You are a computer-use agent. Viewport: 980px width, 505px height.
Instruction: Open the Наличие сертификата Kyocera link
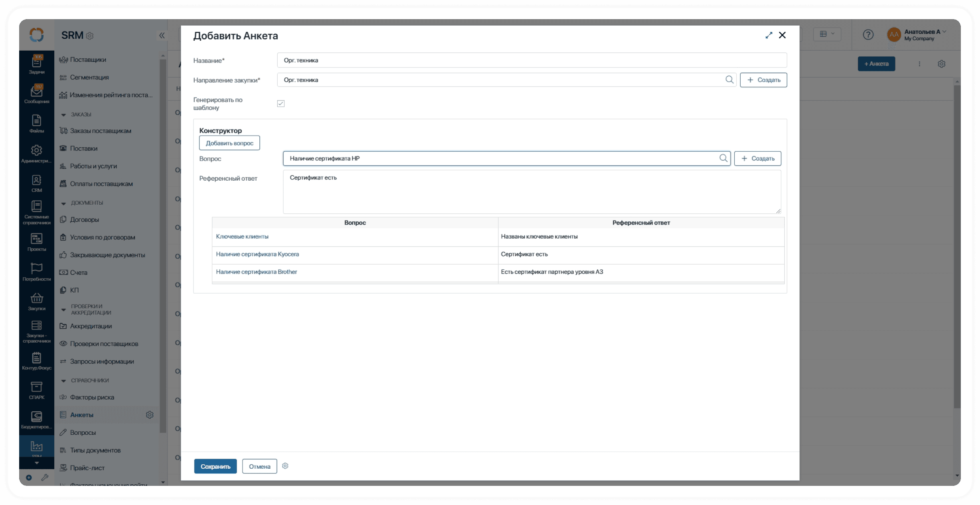tap(257, 254)
